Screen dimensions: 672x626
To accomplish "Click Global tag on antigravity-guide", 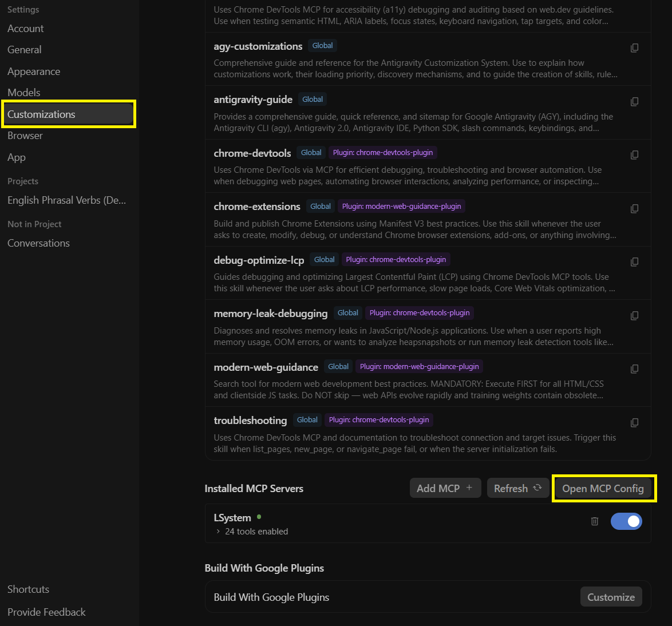I will pyautogui.click(x=313, y=99).
